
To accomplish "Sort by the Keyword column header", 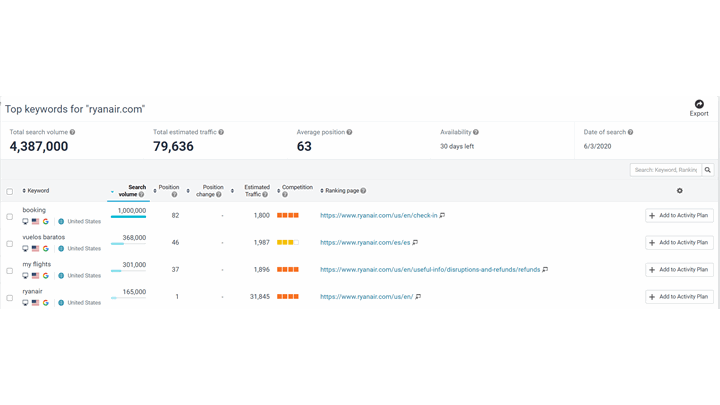I will [38, 191].
